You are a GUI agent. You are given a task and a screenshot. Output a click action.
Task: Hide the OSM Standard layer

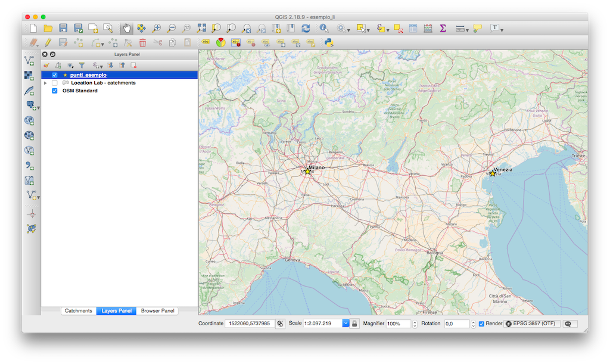[54, 91]
